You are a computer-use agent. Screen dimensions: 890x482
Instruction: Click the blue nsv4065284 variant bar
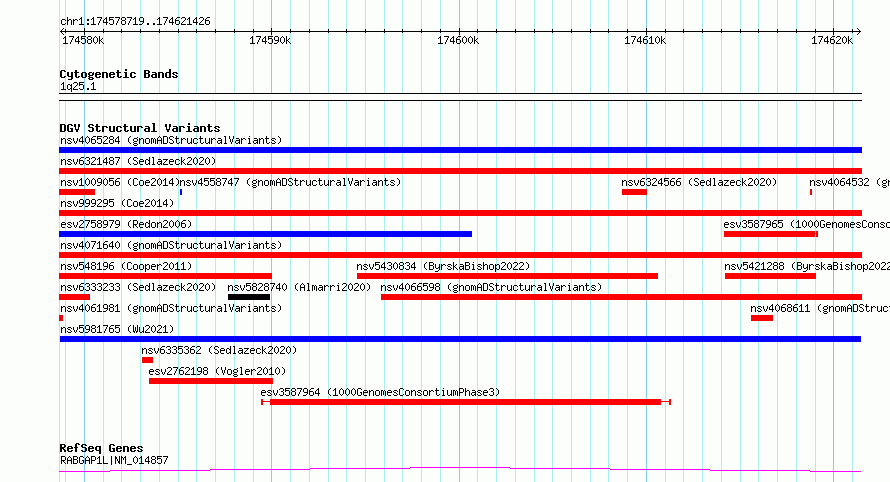click(x=460, y=150)
